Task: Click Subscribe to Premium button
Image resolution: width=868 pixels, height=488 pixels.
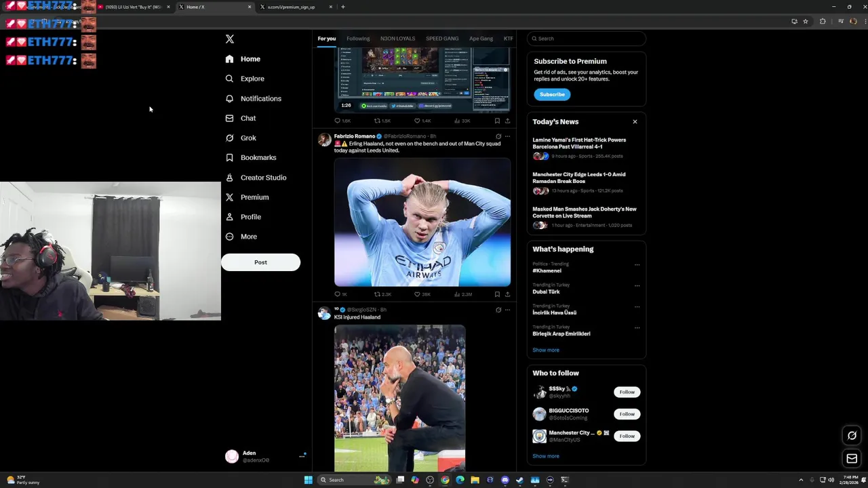Action: (x=552, y=94)
